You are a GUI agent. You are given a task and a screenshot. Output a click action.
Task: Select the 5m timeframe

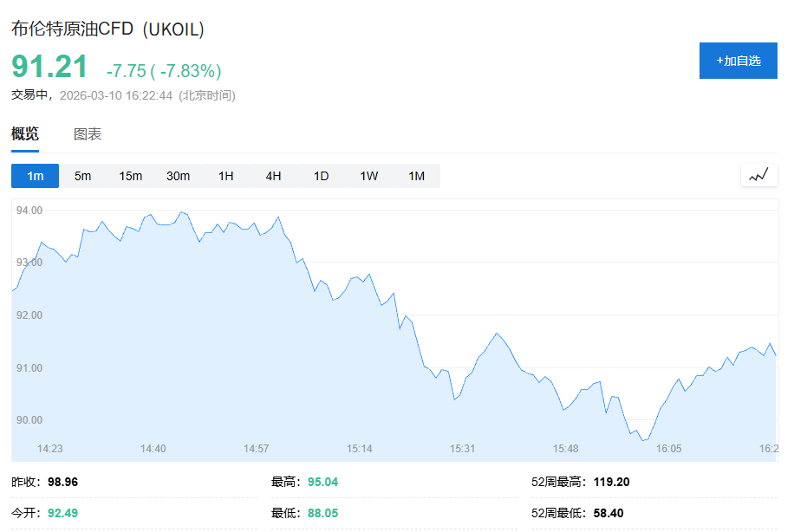tap(81, 175)
